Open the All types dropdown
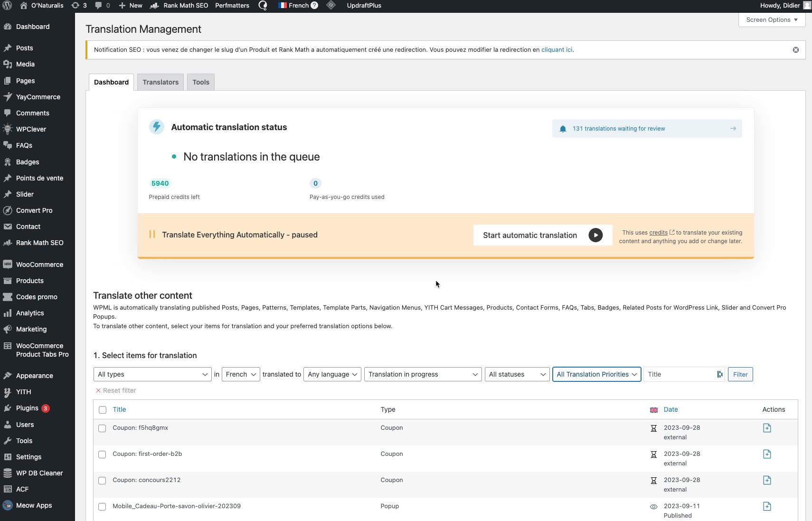This screenshot has width=812, height=521. [x=152, y=374]
